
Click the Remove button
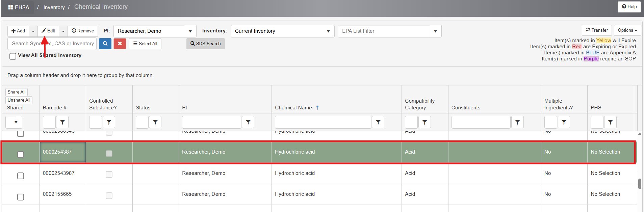[83, 31]
